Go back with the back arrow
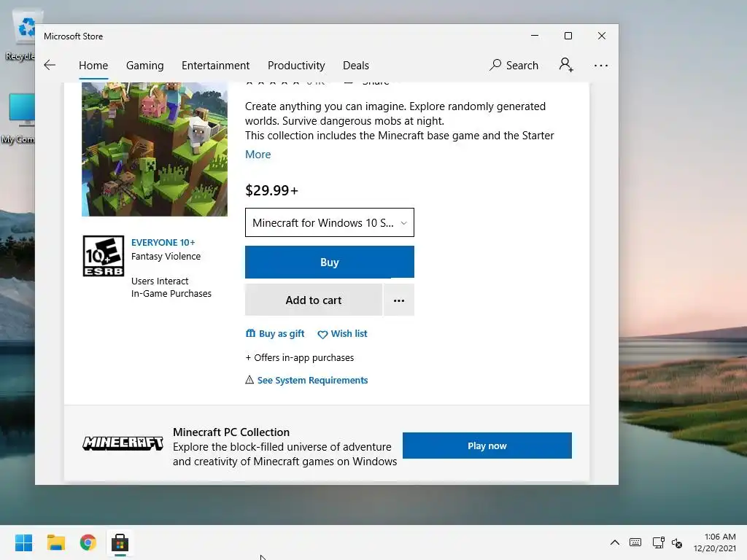Screen dimensions: 747x560 [50, 65]
